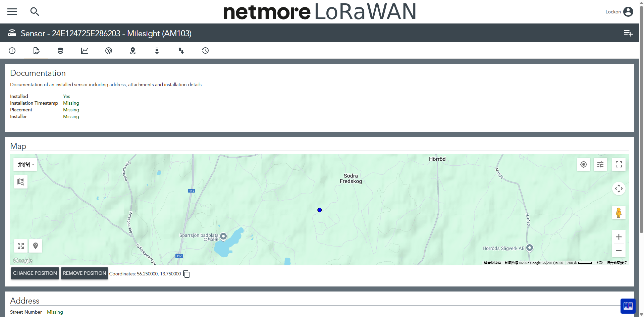This screenshot has width=644, height=317.
Task: Open the Lockon user account menu
Action: pyautogui.click(x=619, y=12)
